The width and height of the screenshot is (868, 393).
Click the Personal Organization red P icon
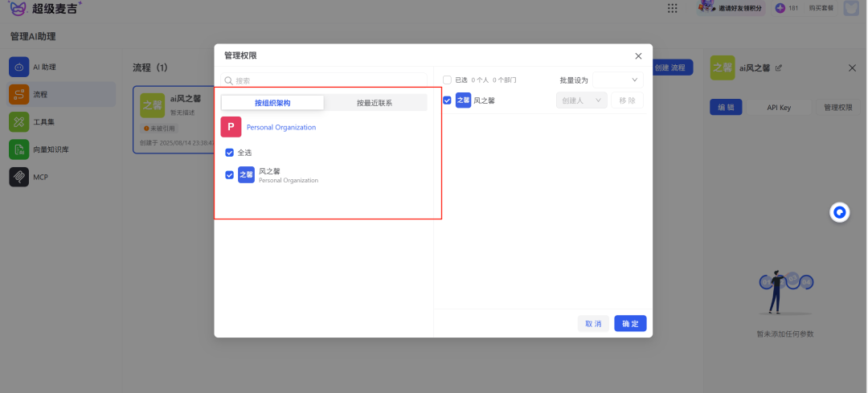pos(231,127)
